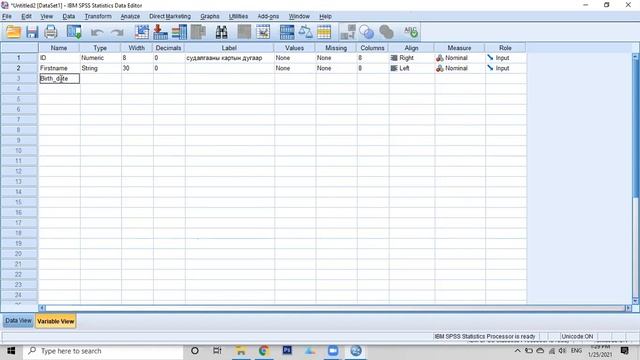Click the Split file icon

tap(287, 32)
